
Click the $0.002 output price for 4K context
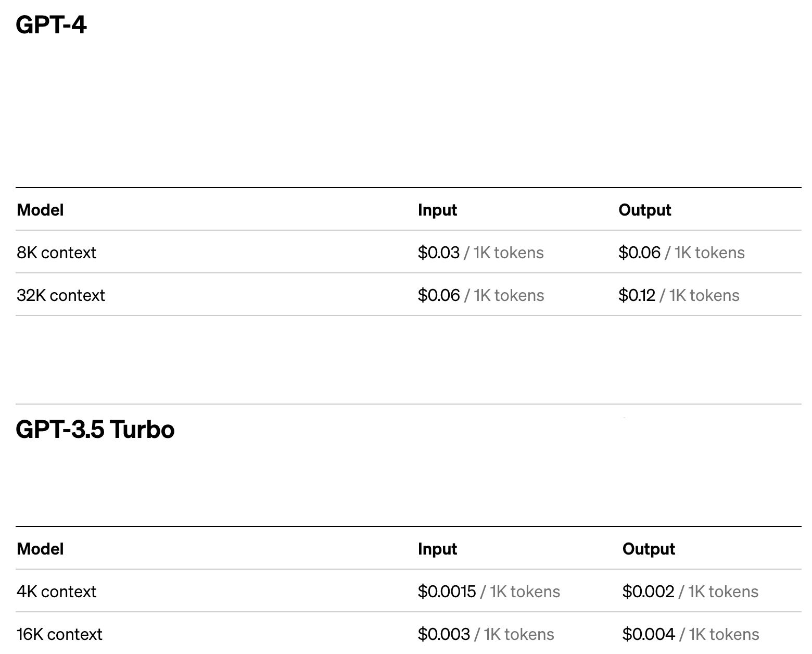[x=648, y=592]
